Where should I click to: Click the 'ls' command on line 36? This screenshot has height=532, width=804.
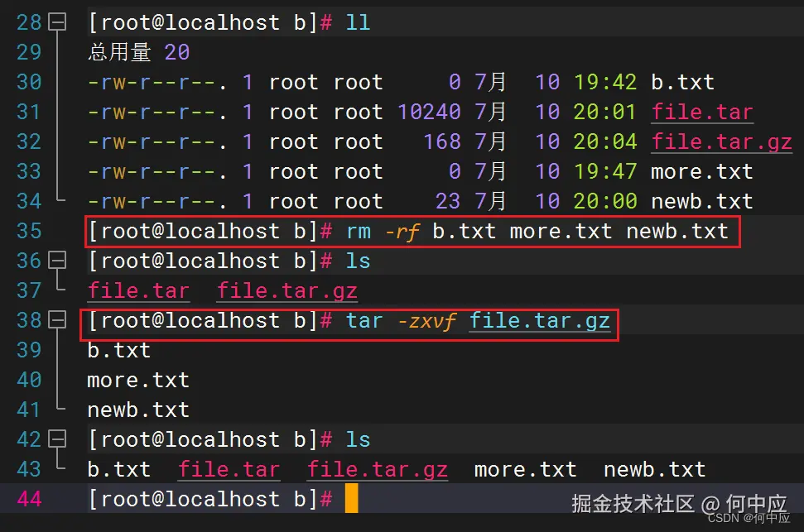coord(358,261)
